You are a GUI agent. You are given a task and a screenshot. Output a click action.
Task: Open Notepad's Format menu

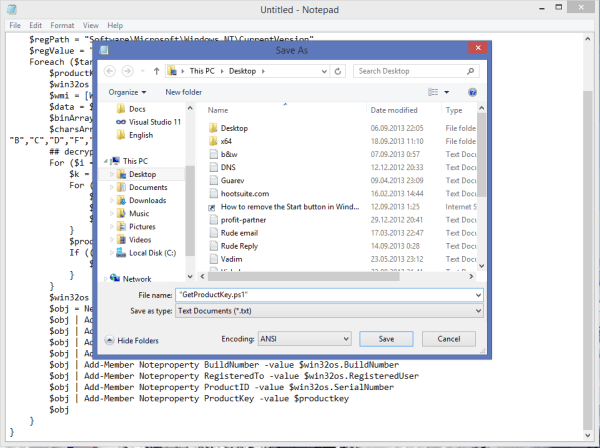point(60,24)
